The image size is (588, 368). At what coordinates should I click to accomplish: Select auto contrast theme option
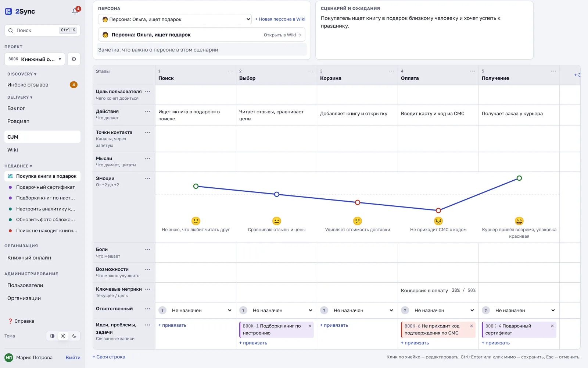[x=52, y=336]
